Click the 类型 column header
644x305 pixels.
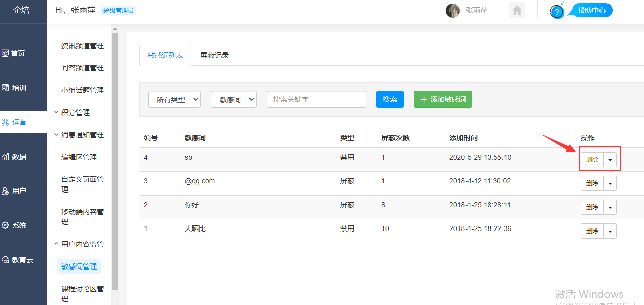click(x=347, y=138)
